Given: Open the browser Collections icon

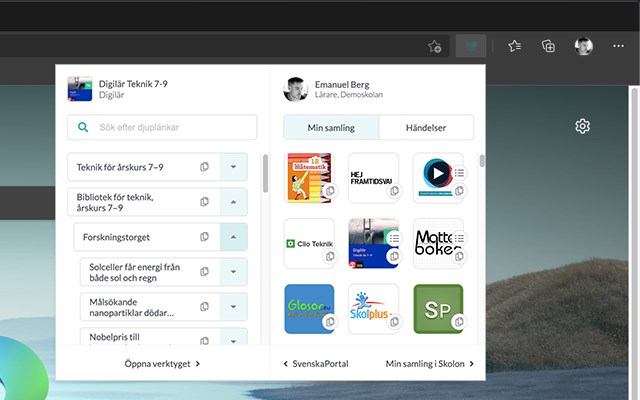Looking at the screenshot, I should click(x=548, y=46).
